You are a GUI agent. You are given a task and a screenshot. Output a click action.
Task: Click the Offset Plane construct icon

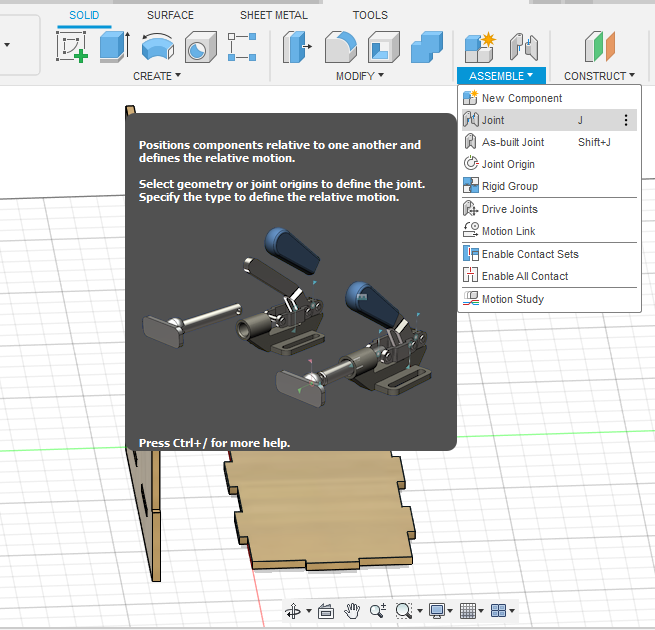click(x=600, y=47)
